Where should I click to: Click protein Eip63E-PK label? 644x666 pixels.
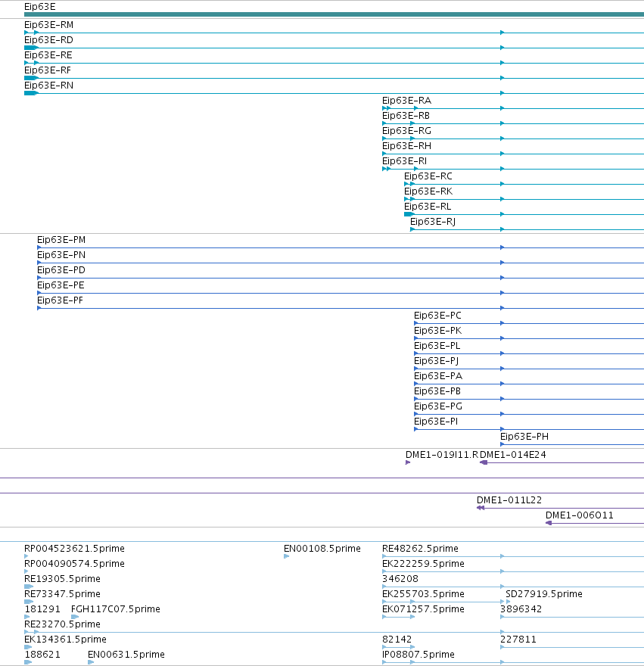pyautogui.click(x=438, y=331)
